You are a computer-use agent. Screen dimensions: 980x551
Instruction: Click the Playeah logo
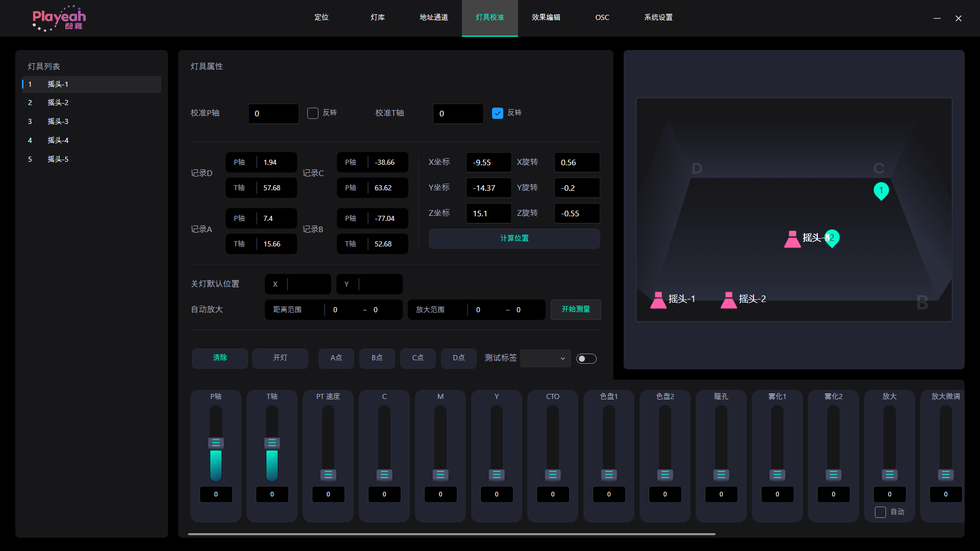pos(59,18)
